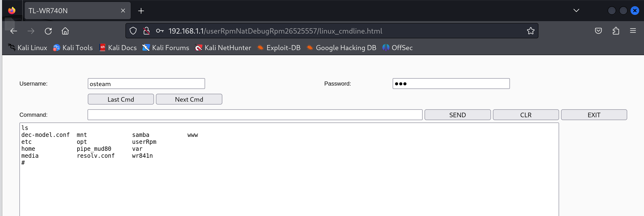Open the tracking protection shield icon
This screenshot has width=644, height=216.
tap(133, 31)
